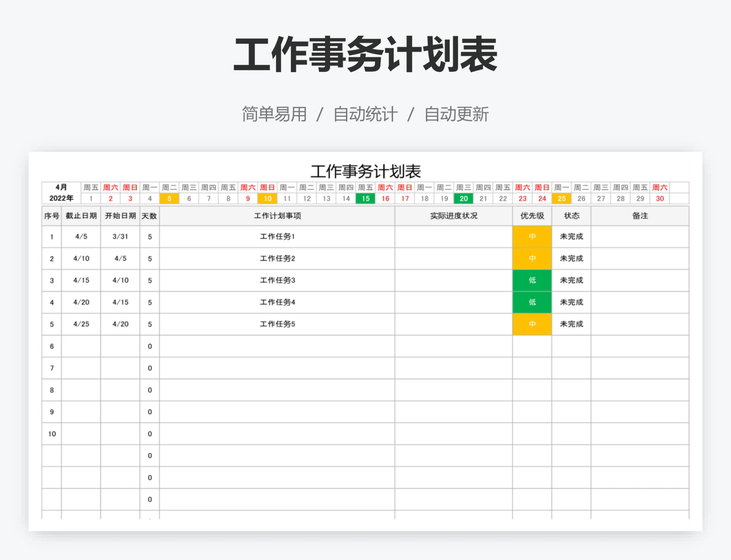Click the yellow highlighted date 25

point(562,198)
